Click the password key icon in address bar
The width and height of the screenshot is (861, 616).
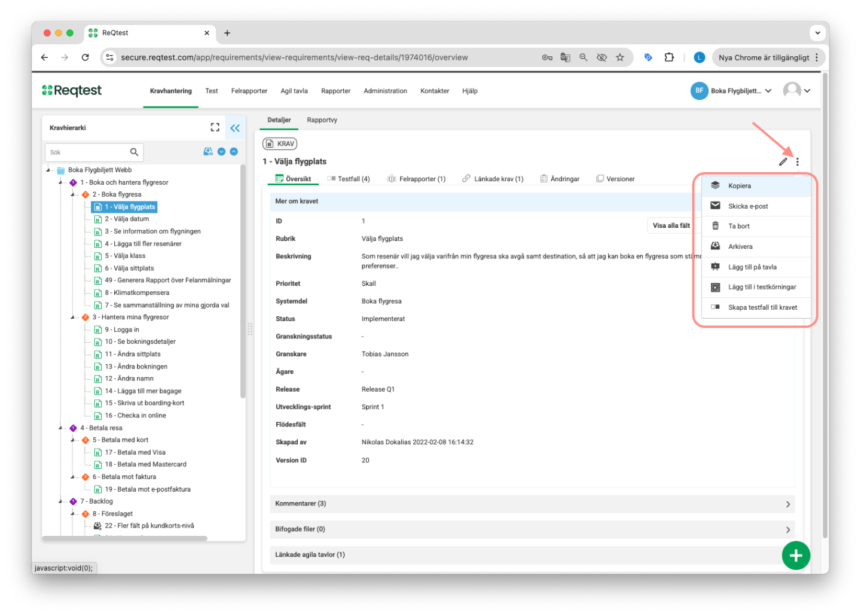tap(547, 57)
